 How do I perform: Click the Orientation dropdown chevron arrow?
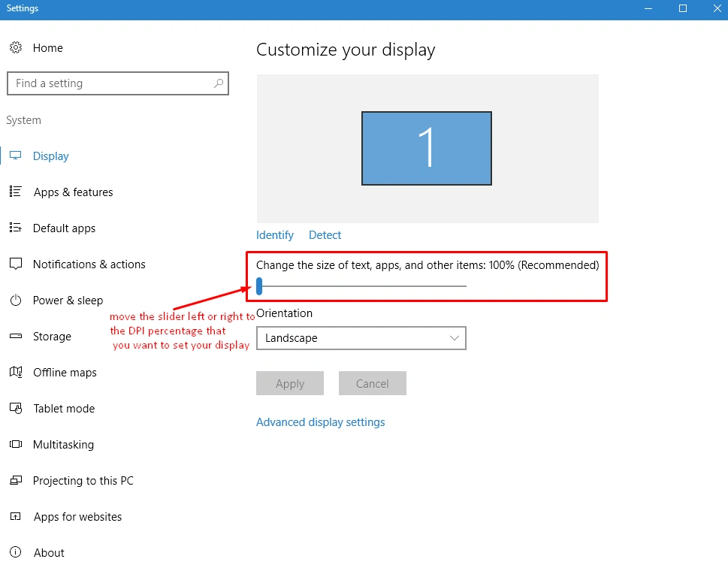(455, 338)
